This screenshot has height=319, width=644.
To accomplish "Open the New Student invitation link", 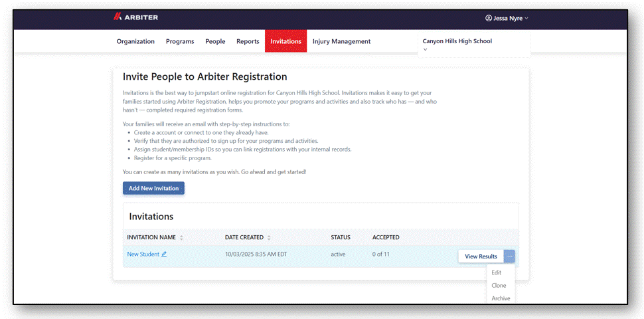I will point(143,254).
